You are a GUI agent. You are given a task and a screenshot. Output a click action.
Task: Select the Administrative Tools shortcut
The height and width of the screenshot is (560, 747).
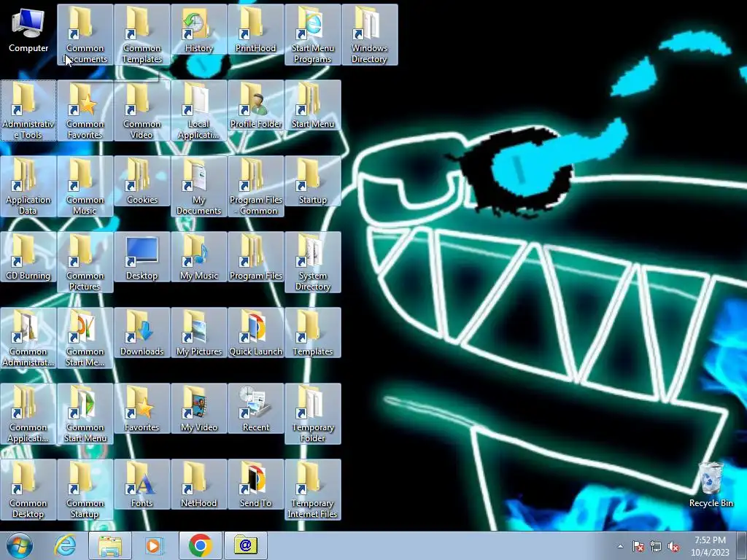(28, 111)
